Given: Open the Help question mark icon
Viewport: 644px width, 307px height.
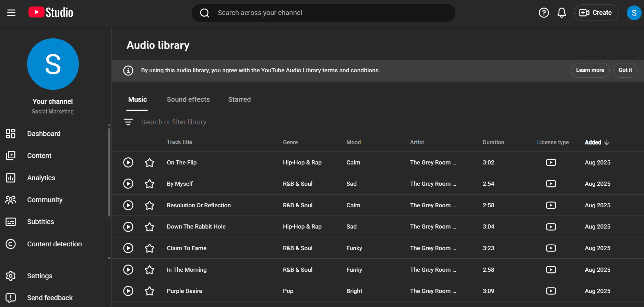Looking at the screenshot, I should 544,13.
